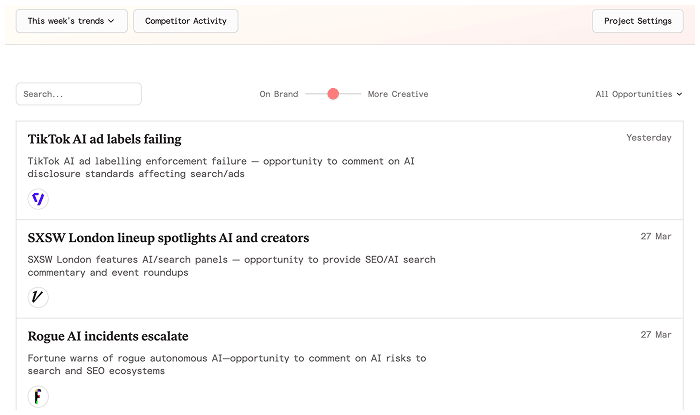The image size is (700, 415).
Task: Click the pink slider handle
Action: (x=333, y=94)
